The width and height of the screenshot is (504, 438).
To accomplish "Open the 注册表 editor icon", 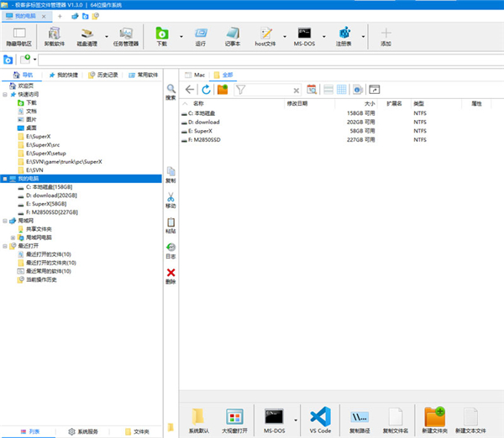I will 344,35.
